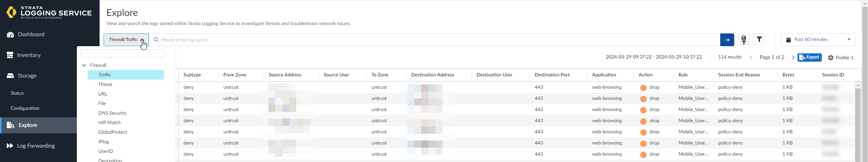This screenshot has height=162, width=868.
Task: Click the log query input field
Action: tap(434, 40)
